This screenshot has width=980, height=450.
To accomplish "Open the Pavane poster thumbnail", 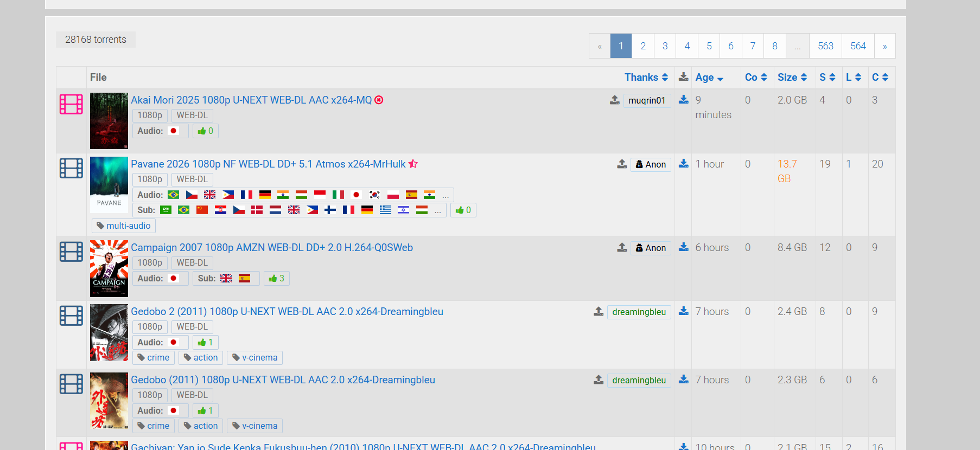I will (x=109, y=185).
